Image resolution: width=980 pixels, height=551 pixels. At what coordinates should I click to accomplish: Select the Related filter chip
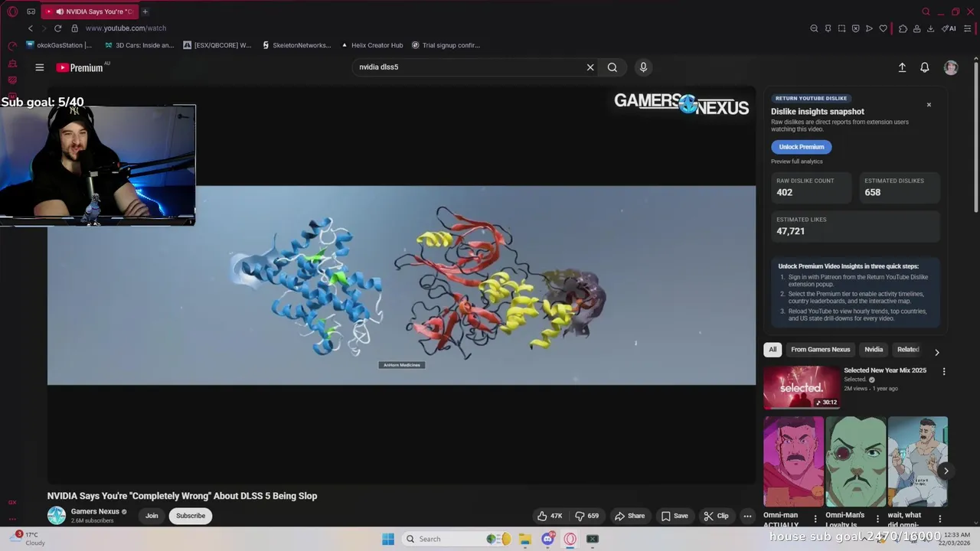[x=908, y=350]
